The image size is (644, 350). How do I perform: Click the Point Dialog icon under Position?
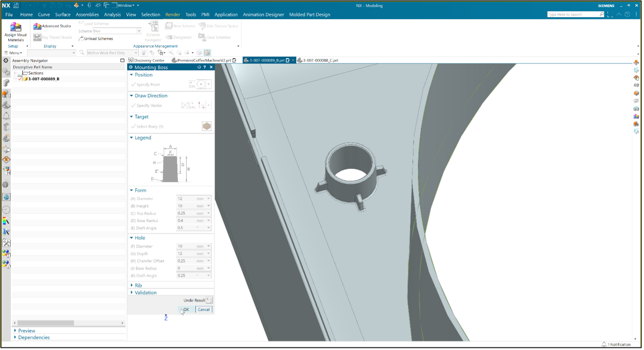pyautogui.click(x=192, y=84)
